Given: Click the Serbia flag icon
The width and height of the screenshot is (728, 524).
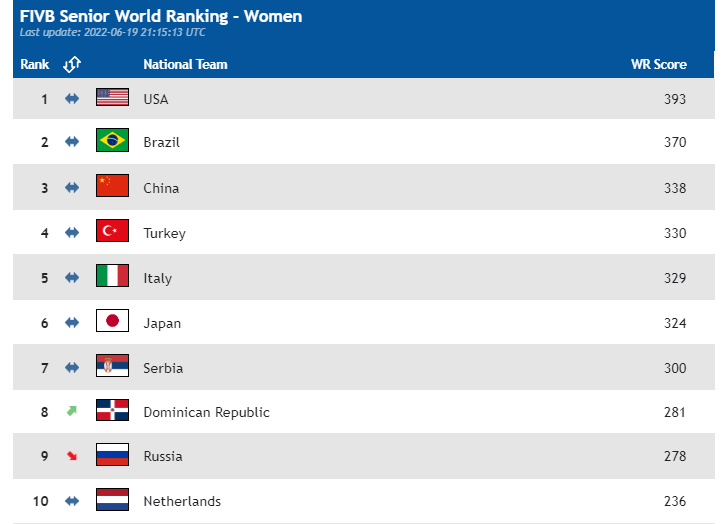Looking at the screenshot, I should [112, 367].
